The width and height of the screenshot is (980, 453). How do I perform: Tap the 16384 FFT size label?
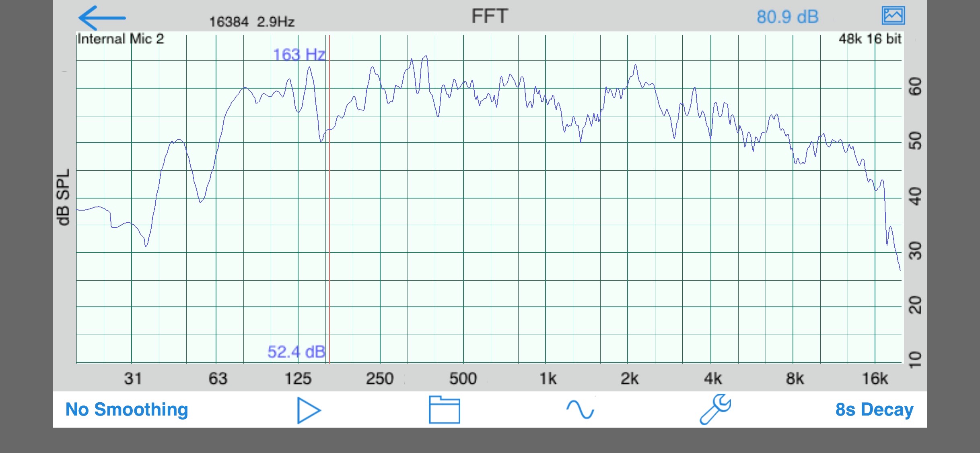pos(229,22)
